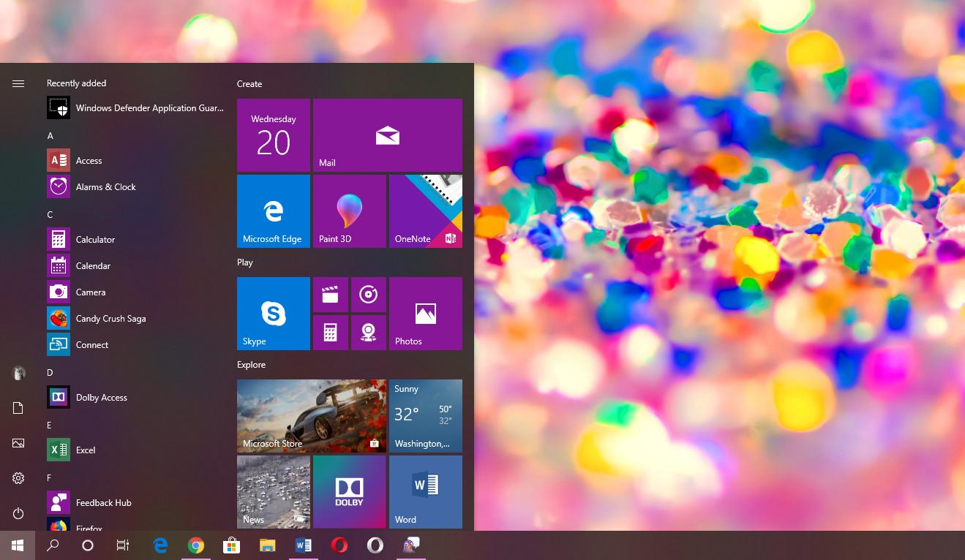
Task: Open the Movies & TV clapperboard tile
Action: (x=331, y=295)
